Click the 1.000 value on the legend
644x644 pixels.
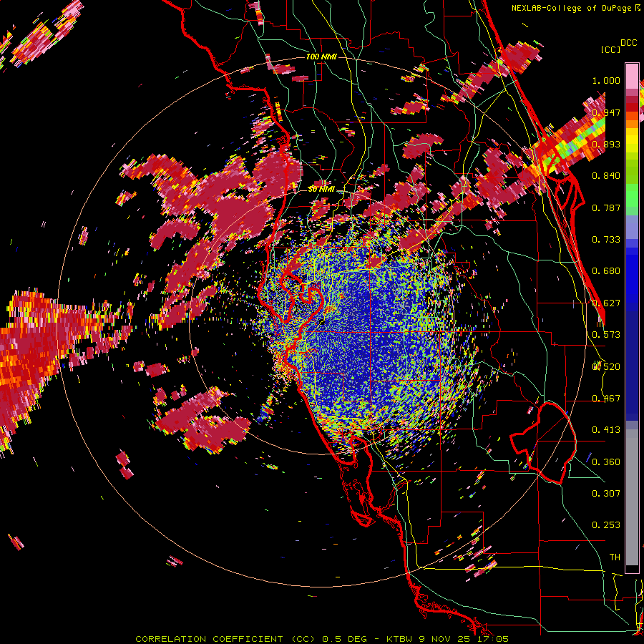[x=606, y=80]
